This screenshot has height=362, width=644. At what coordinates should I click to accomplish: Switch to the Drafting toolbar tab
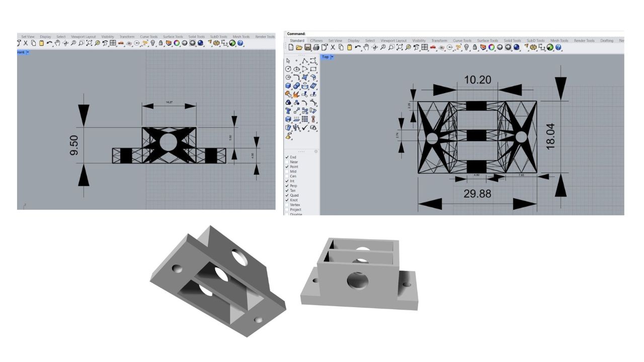coord(606,41)
